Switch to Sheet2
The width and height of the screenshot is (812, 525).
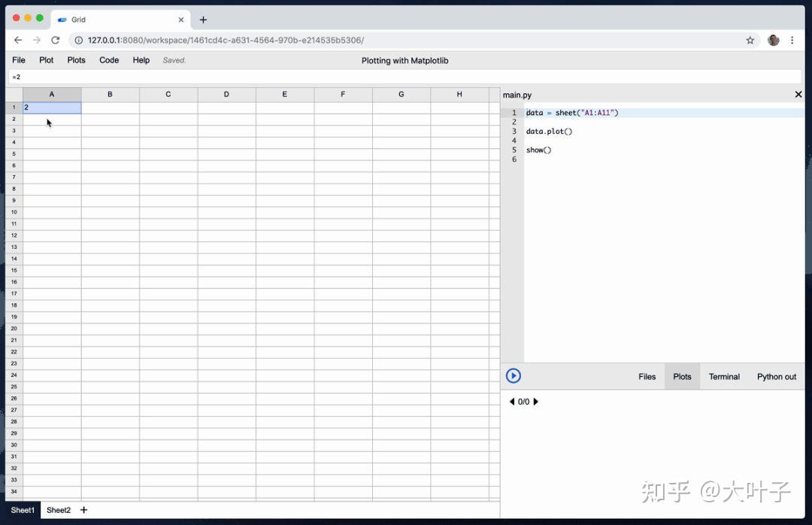(x=58, y=510)
